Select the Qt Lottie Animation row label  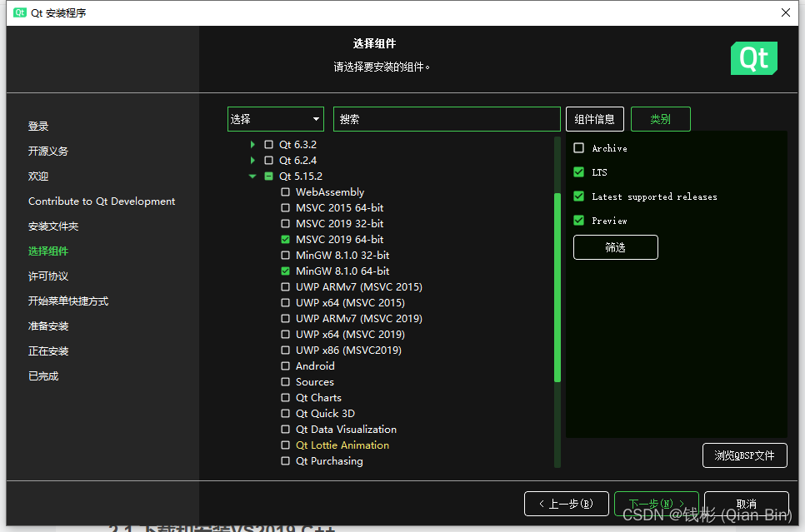[342, 445]
